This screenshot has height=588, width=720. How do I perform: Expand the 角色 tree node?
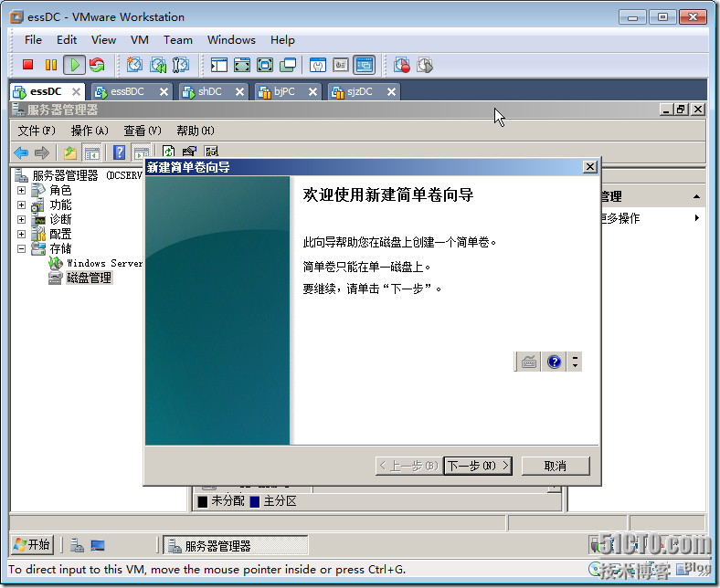pyautogui.click(x=22, y=190)
